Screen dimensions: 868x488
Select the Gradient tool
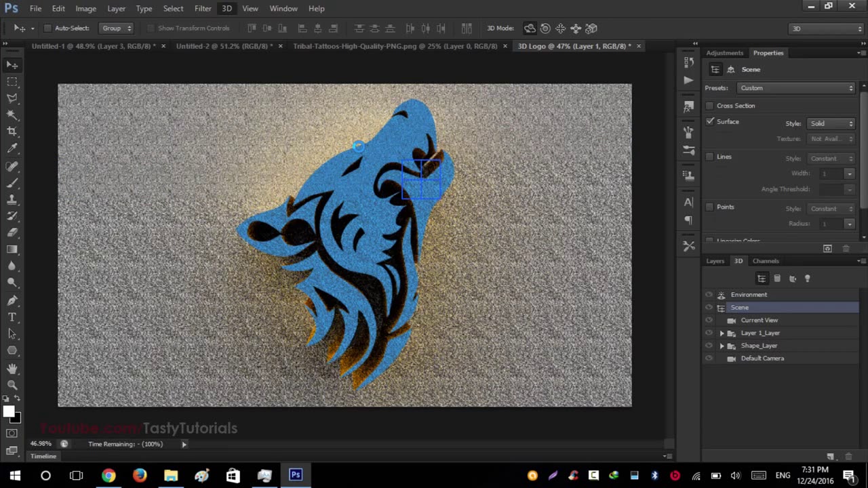12,249
